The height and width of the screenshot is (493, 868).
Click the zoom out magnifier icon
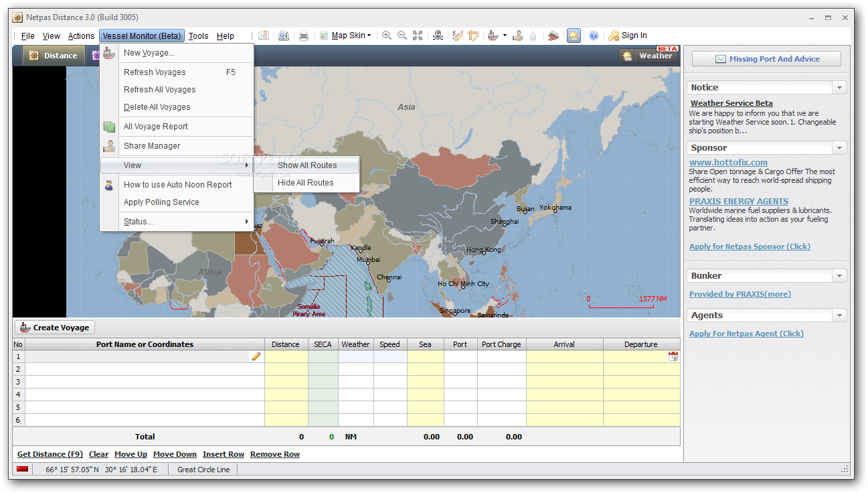[x=402, y=36]
